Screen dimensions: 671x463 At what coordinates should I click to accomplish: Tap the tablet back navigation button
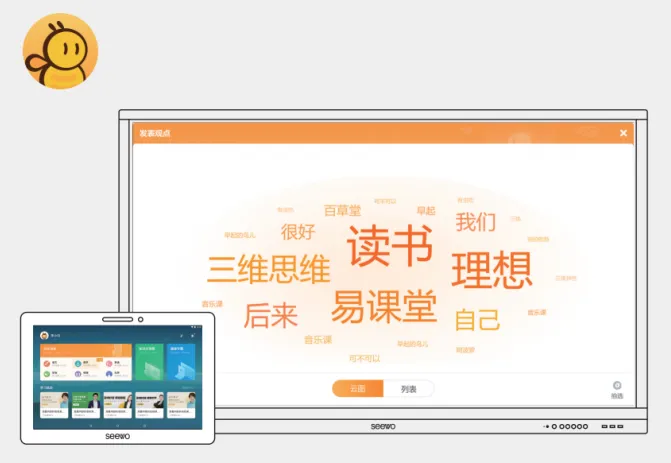pyautogui.click(x=91, y=426)
